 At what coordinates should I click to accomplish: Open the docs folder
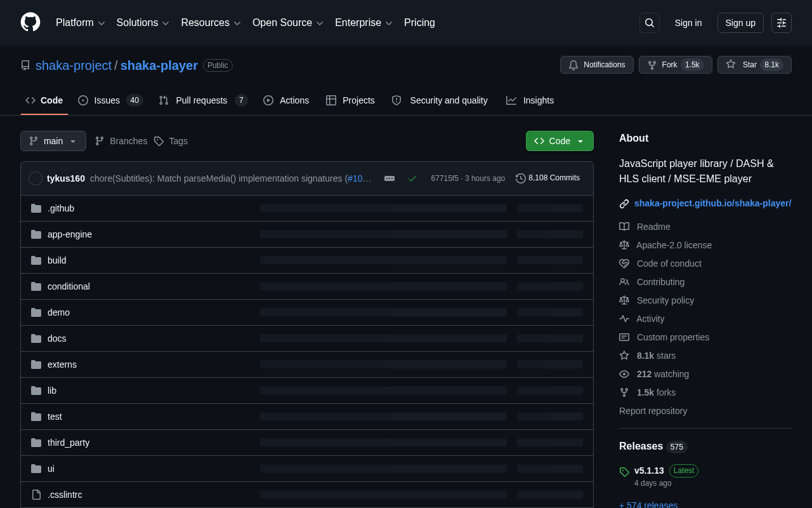click(x=57, y=338)
